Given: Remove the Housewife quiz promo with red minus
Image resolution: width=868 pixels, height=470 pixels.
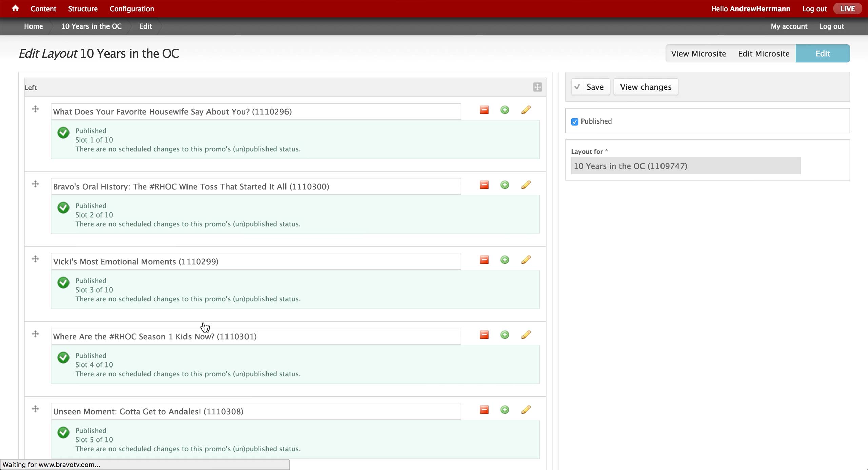Looking at the screenshot, I should pos(484,110).
